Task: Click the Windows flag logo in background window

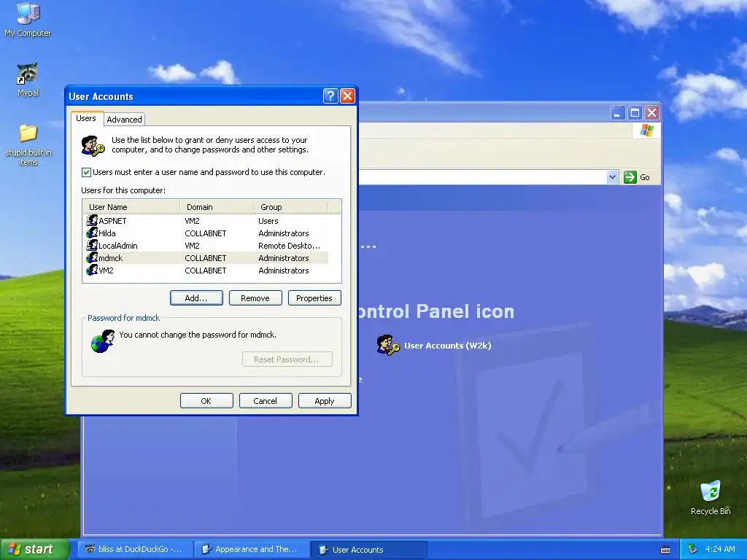Action: 647,130
